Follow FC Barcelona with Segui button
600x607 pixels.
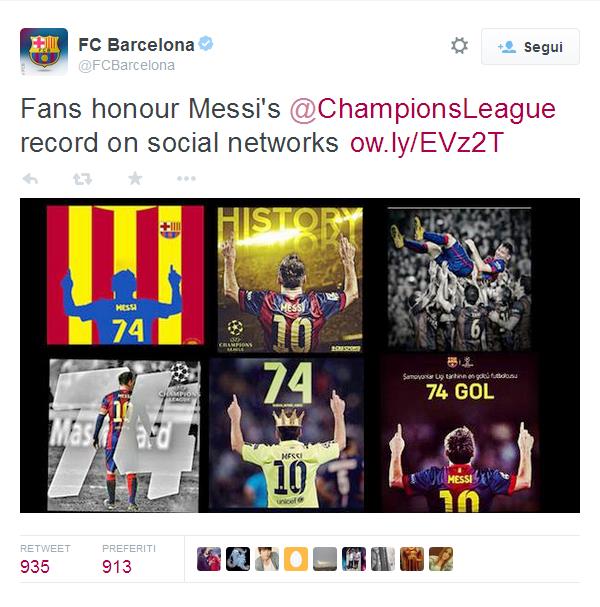click(530, 46)
